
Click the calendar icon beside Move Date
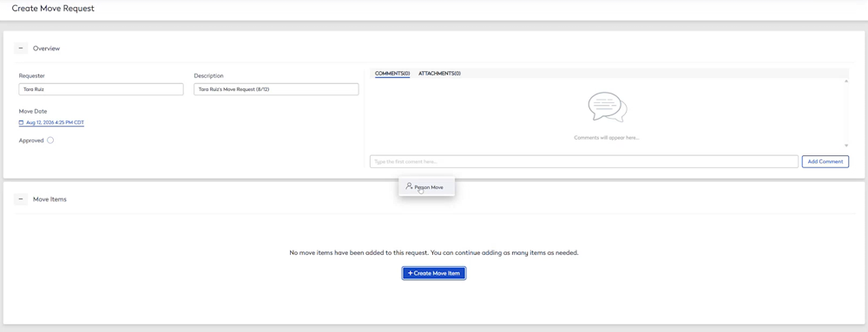(x=22, y=122)
